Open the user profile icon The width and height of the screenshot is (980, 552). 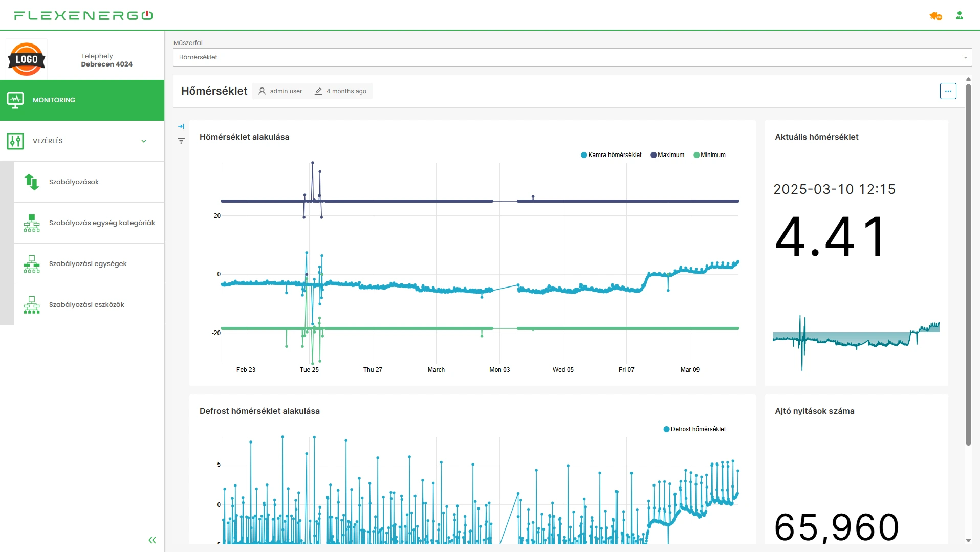(x=960, y=16)
